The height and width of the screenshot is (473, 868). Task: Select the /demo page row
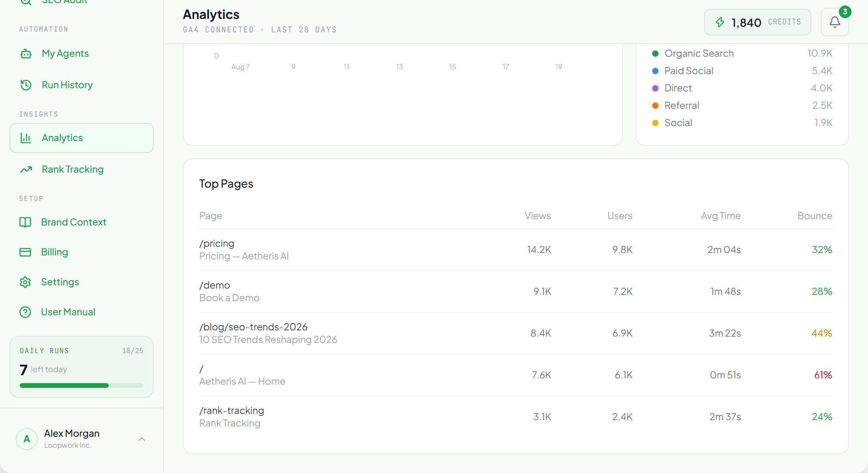pos(516,292)
